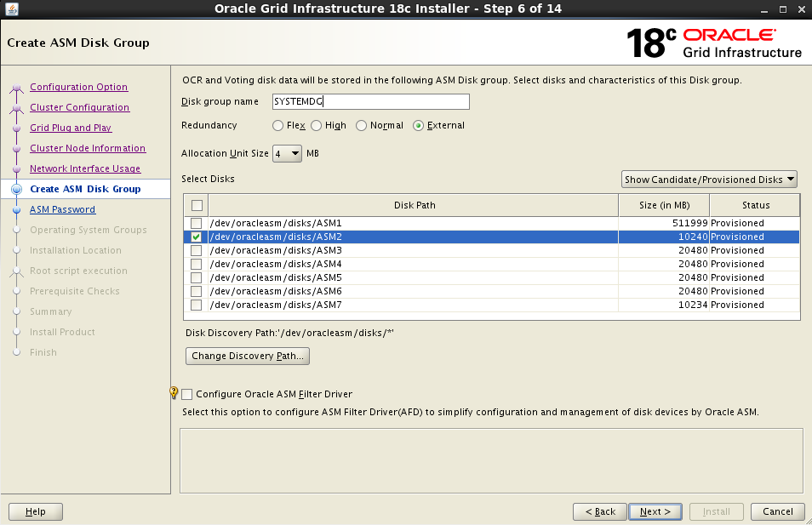Select the /dev/oracleasm/disks/ASM5 path text
The height and width of the screenshot is (525, 812).
coord(276,277)
